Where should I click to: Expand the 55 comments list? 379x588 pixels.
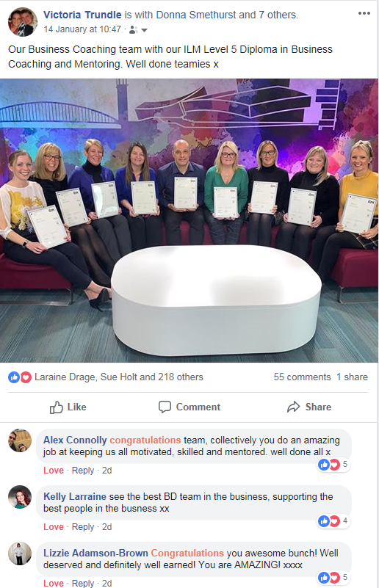coord(302,377)
